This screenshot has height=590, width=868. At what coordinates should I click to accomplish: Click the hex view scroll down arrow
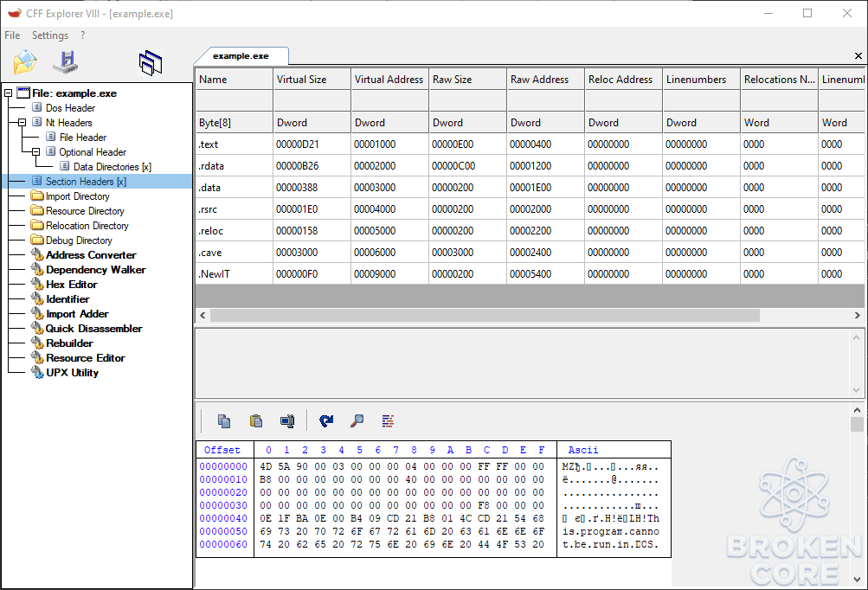857,580
